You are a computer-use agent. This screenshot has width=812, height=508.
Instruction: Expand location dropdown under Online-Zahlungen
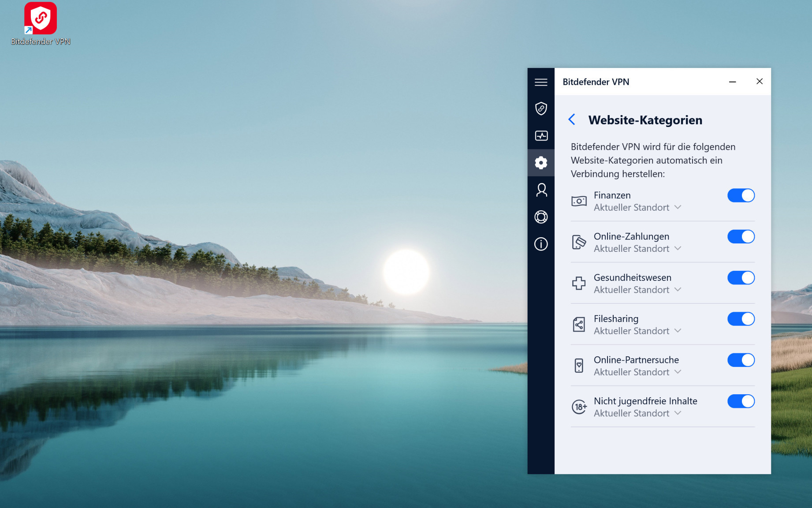[637, 249]
